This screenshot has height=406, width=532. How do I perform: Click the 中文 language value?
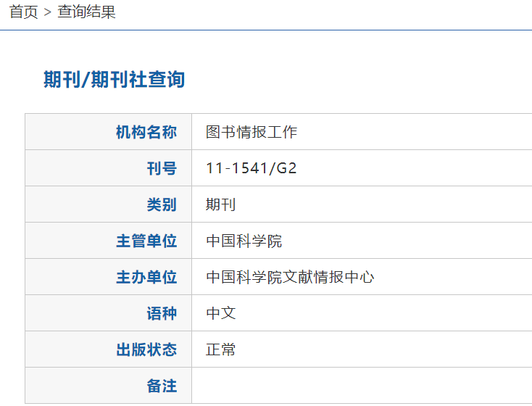221,313
